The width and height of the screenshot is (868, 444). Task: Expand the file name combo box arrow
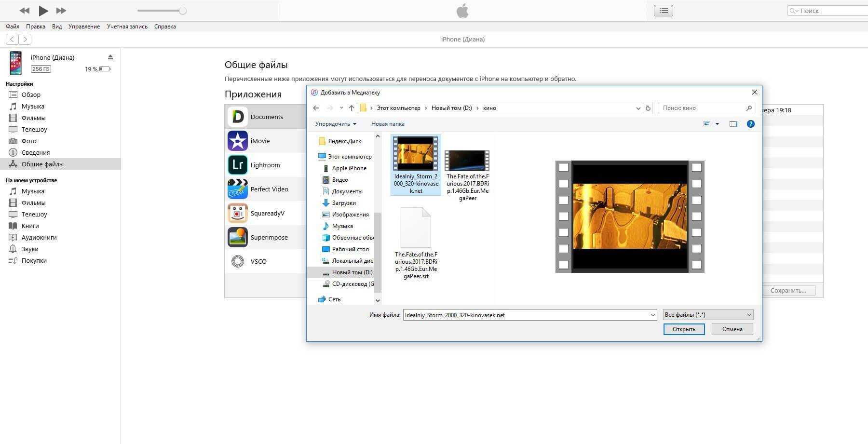pos(652,315)
